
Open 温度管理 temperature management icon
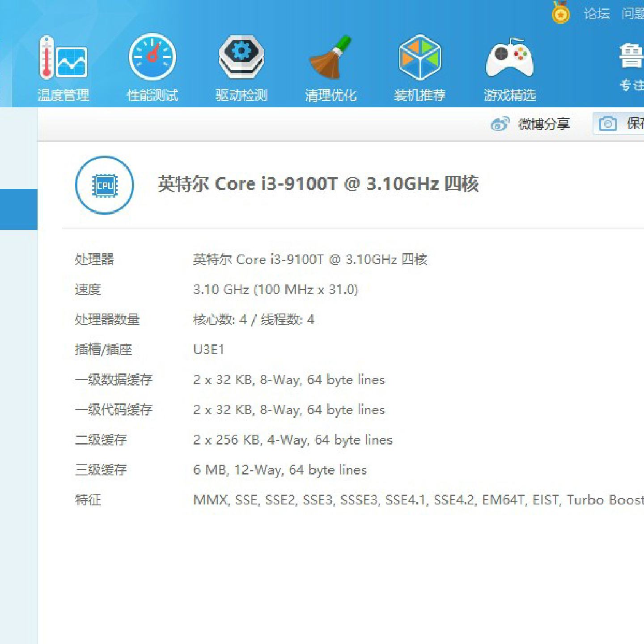(x=63, y=68)
